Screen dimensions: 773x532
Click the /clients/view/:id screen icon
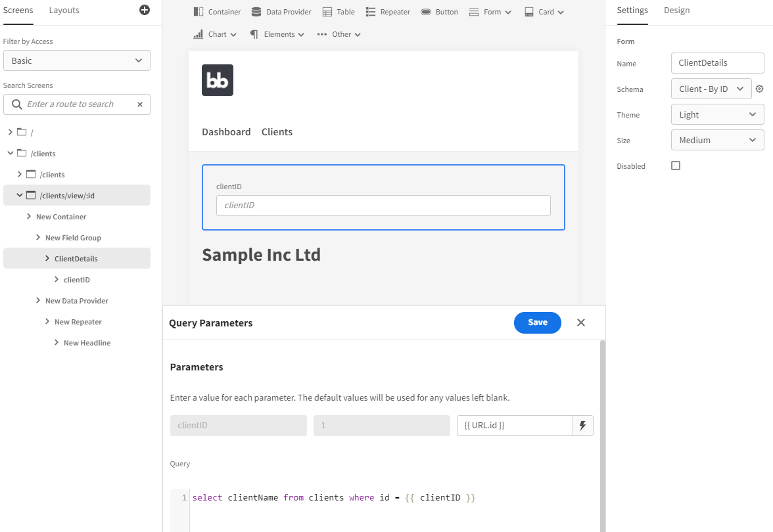31,195
